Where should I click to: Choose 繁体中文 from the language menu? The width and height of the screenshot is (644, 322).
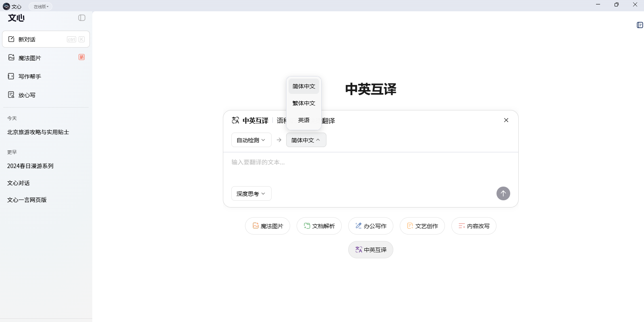303,103
